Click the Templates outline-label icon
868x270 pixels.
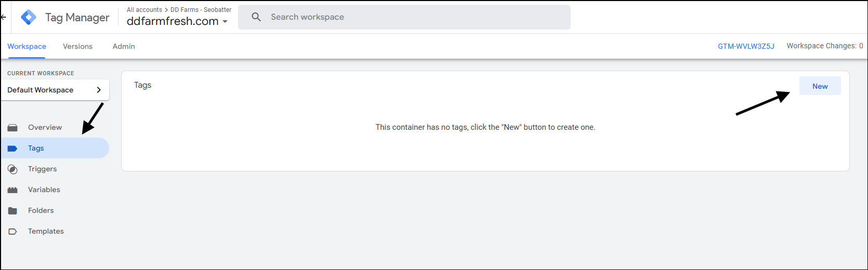(12, 232)
